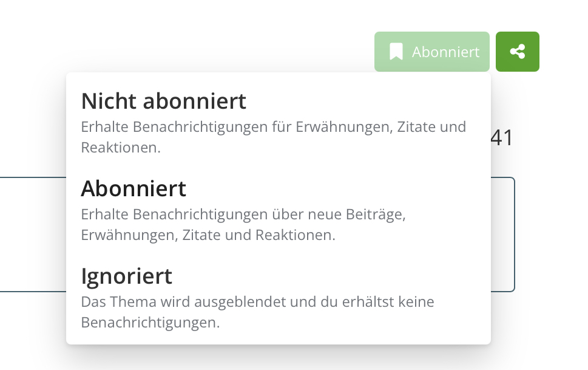588x370 pixels.
Task: Click the bookmark icon on Abonniert button
Action: pos(396,52)
